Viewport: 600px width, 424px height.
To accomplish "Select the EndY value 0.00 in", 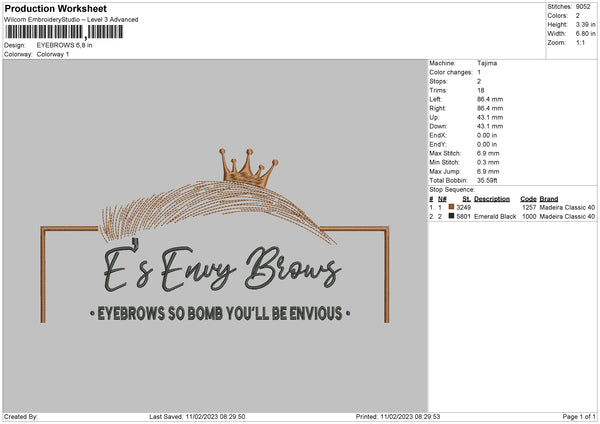I will coord(487,145).
